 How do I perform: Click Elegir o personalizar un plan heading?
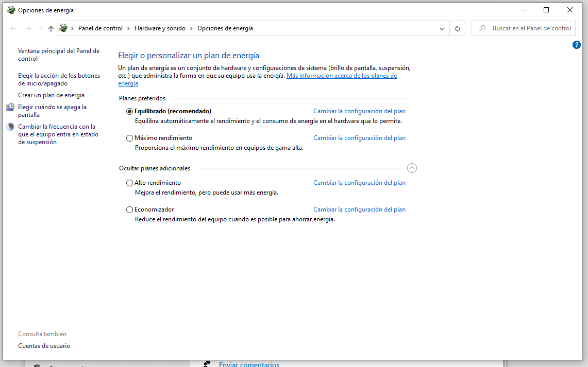click(x=189, y=56)
